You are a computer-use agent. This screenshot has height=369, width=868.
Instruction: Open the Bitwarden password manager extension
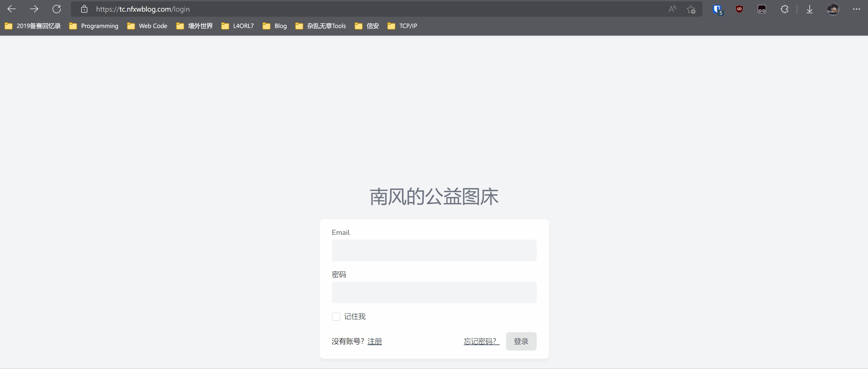coord(717,9)
